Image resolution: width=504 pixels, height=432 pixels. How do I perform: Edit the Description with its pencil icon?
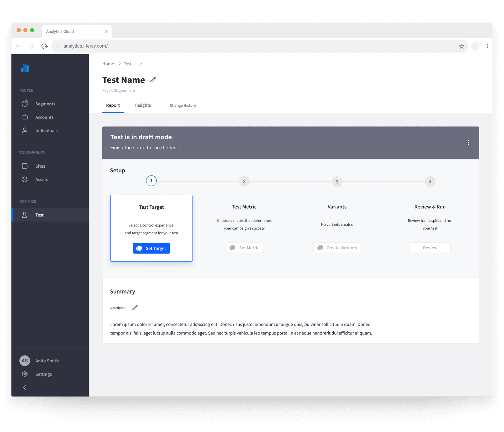[x=135, y=307]
